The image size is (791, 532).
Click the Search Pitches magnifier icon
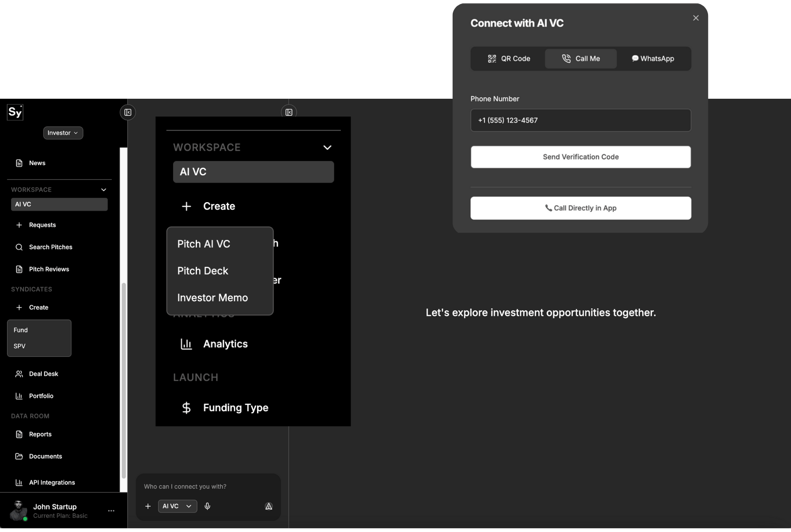[x=19, y=247]
